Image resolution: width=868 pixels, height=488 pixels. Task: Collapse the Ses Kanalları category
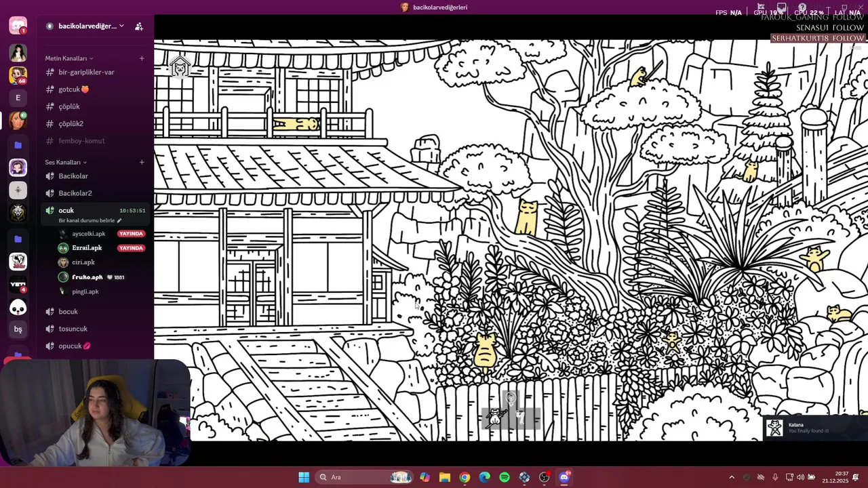coord(66,162)
